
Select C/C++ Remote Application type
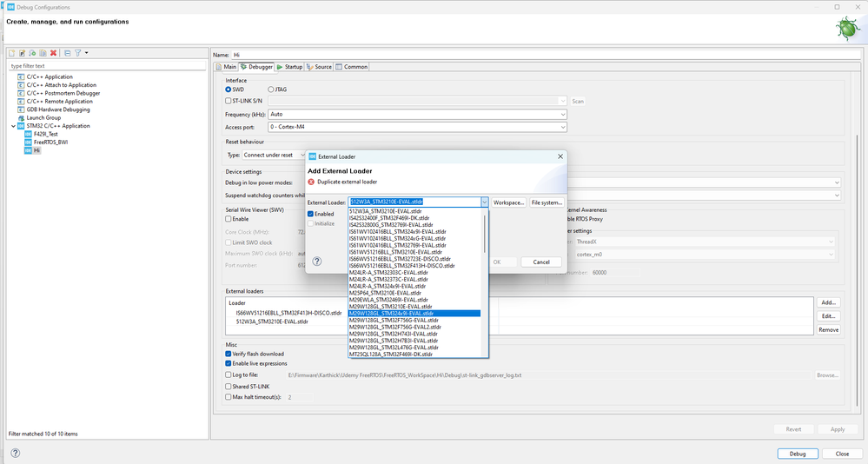click(x=59, y=102)
